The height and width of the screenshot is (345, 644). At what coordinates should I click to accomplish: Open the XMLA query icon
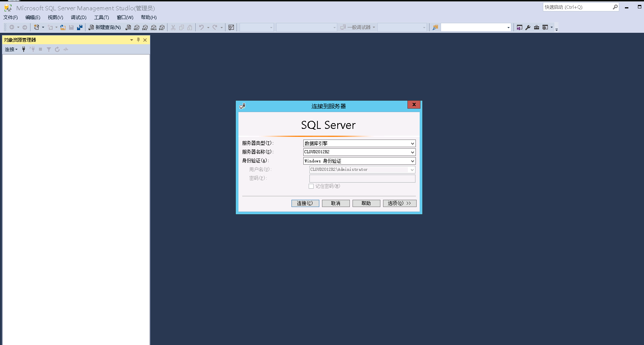coord(153,27)
